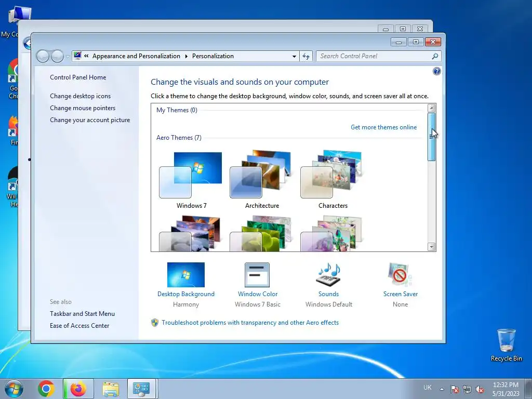Expand the arrow after Appearance and Personalization
Image resolution: width=532 pixels, height=399 pixels.
187,56
